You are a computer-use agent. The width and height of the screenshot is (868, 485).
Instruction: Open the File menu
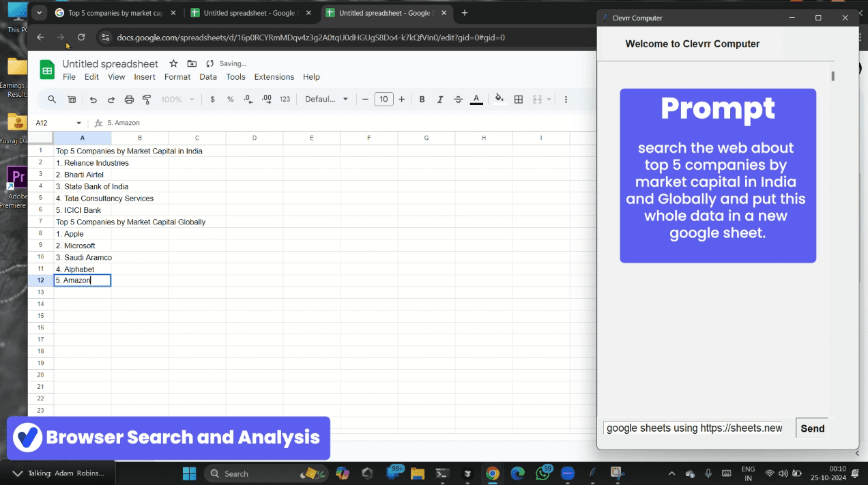coord(69,77)
